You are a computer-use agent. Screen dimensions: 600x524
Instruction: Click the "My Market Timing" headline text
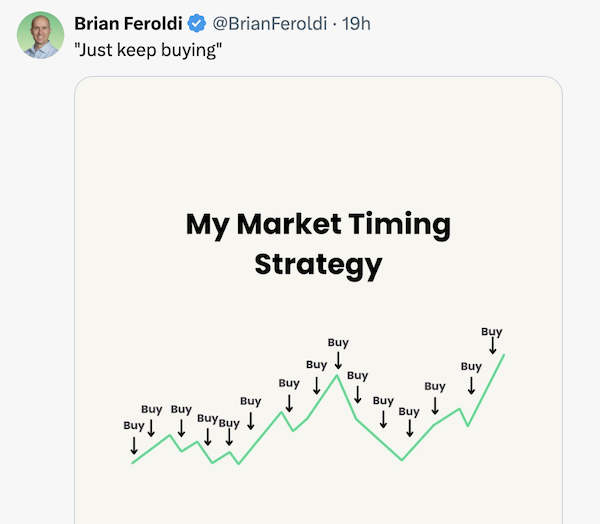(x=318, y=224)
